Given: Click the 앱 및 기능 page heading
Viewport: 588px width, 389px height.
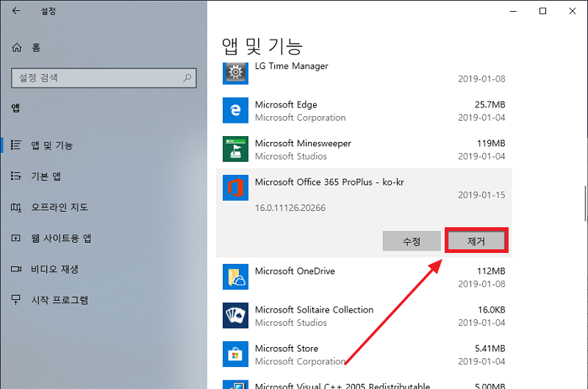Looking at the screenshot, I should (262, 46).
